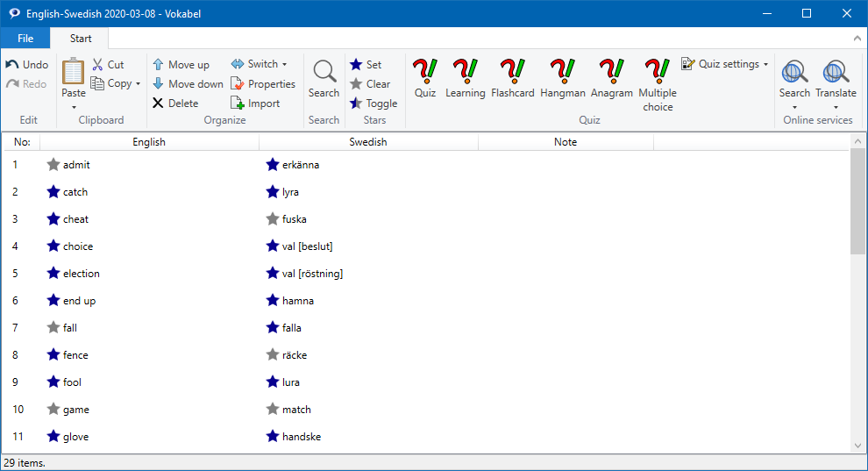Select the word end up
Viewport: 868px width, 471px height.
79,301
